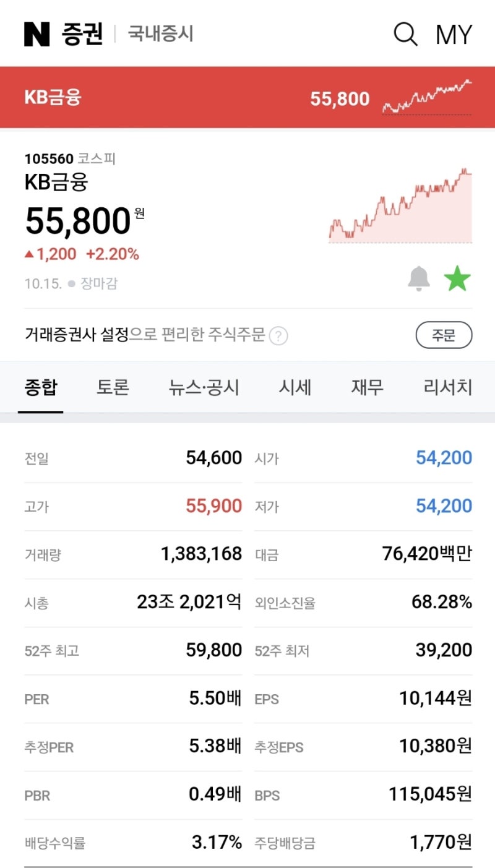Tap the red 고가 value 55,900
Viewport: 495px width, 868px height.
coord(215,506)
